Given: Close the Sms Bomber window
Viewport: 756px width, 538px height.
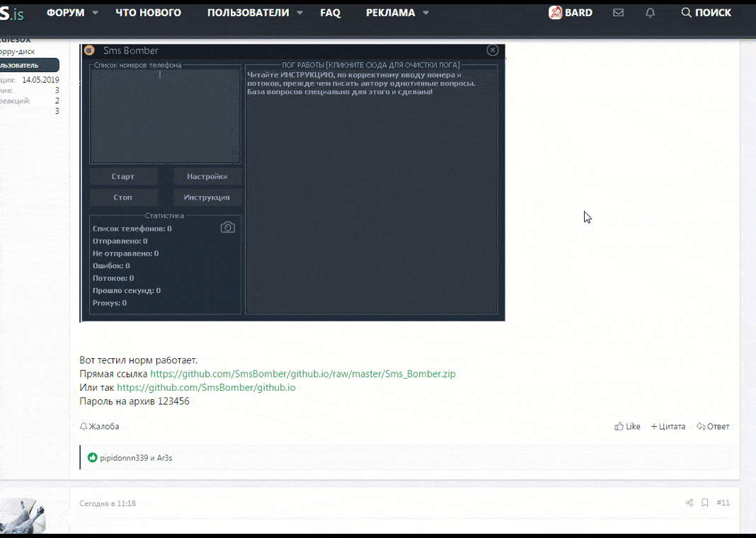Looking at the screenshot, I should tap(492, 50).
